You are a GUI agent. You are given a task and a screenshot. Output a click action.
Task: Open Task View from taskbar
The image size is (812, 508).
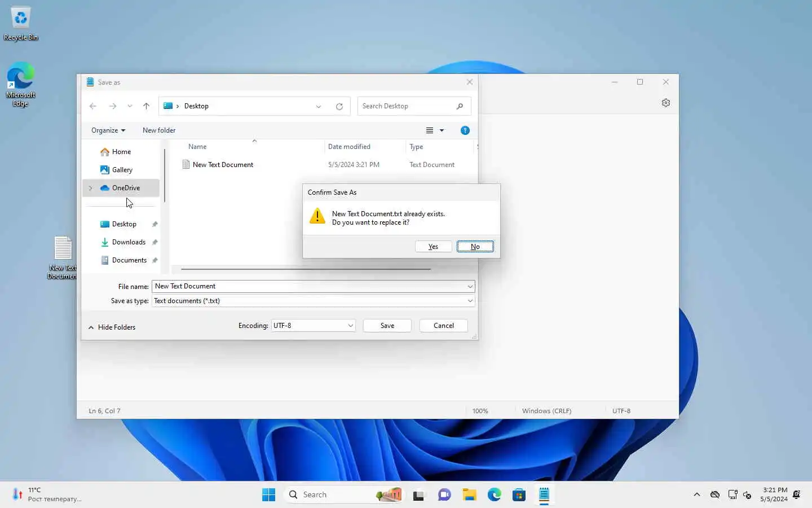click(x=418, y=495)
